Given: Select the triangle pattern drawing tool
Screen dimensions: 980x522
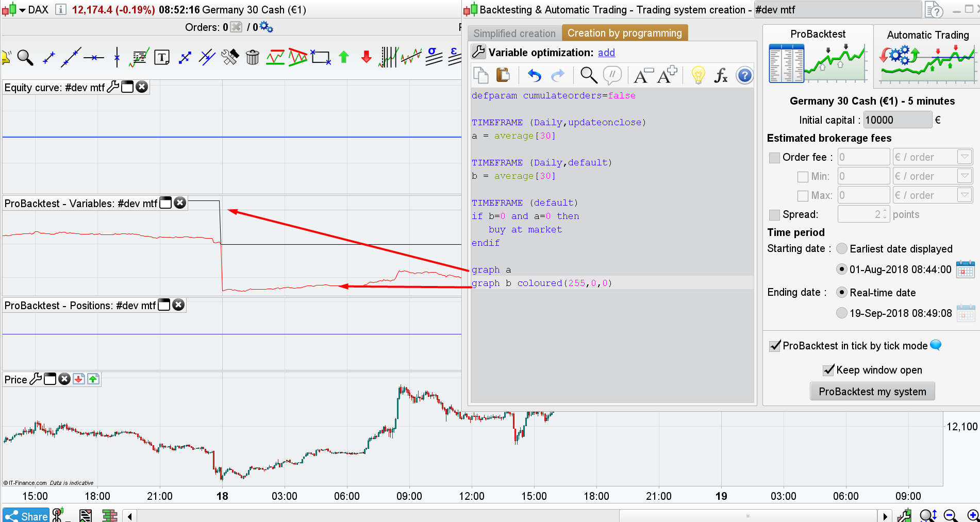Looking at the screenshot, I should pos(298,57).
